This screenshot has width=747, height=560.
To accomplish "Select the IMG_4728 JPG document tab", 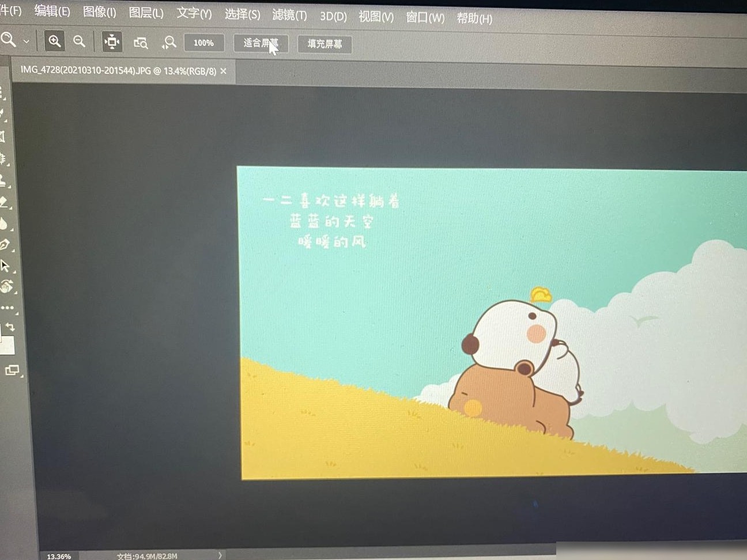I will [x=118, y=70].
